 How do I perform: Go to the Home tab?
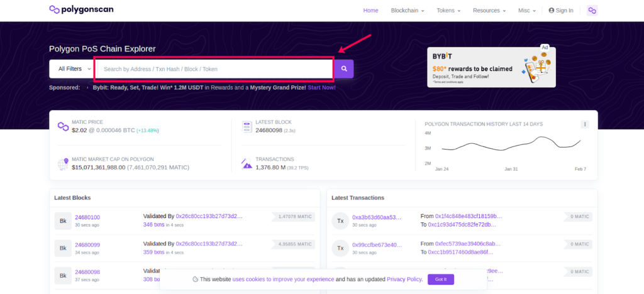point(370,11)
